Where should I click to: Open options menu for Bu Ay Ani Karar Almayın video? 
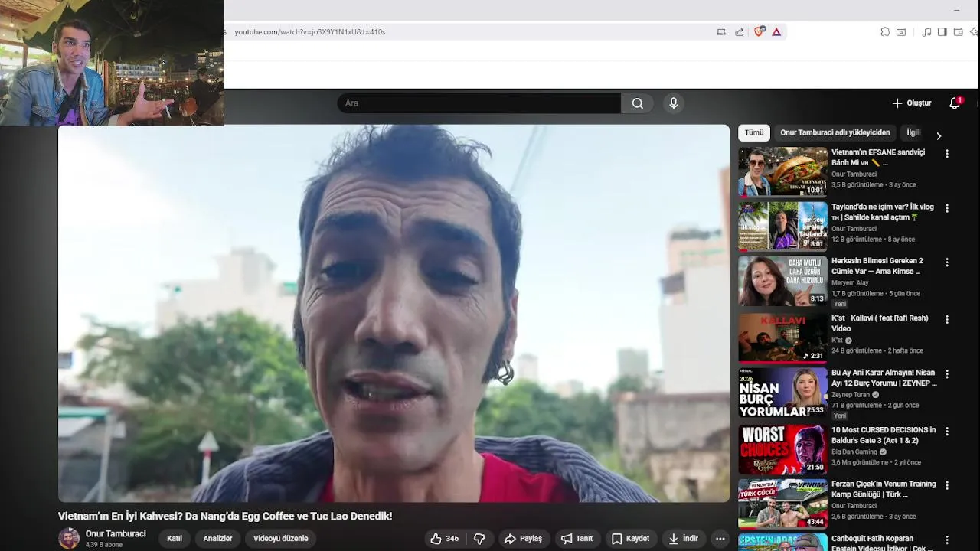pyautogui.click(x=947, y=374)
